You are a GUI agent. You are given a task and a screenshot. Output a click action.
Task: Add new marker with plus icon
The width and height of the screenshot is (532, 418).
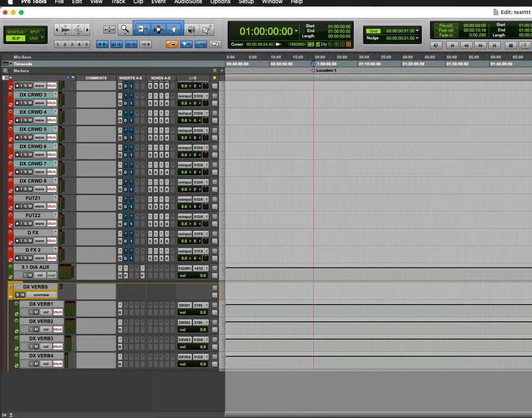pos(222,71)
